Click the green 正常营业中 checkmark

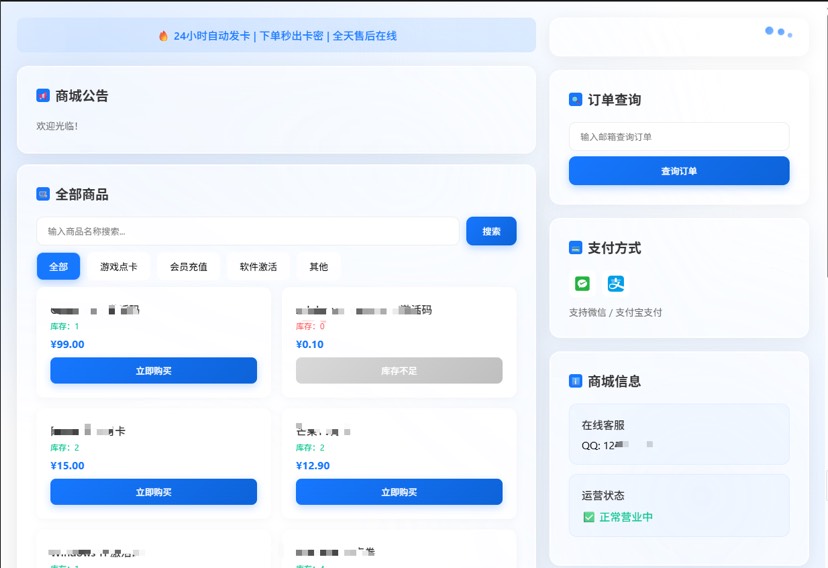click(589, 517)
